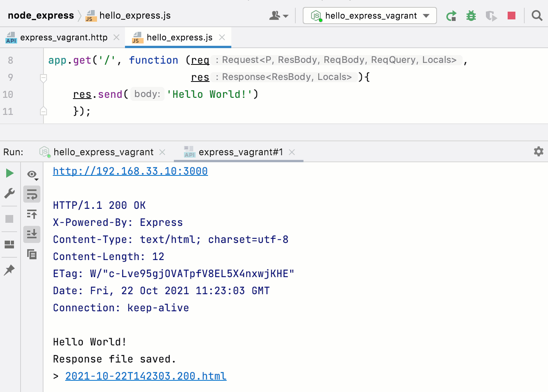Rerun the hello_express_vagrant configuration from the toolbar

click(451, 16)
